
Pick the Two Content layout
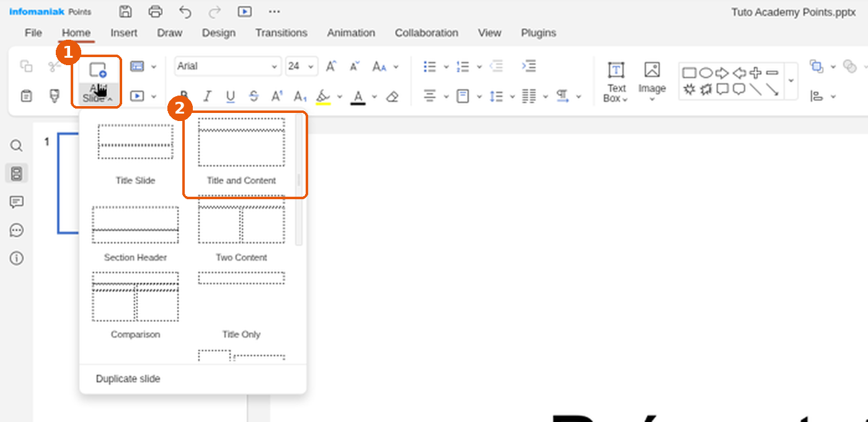point(241,230)
